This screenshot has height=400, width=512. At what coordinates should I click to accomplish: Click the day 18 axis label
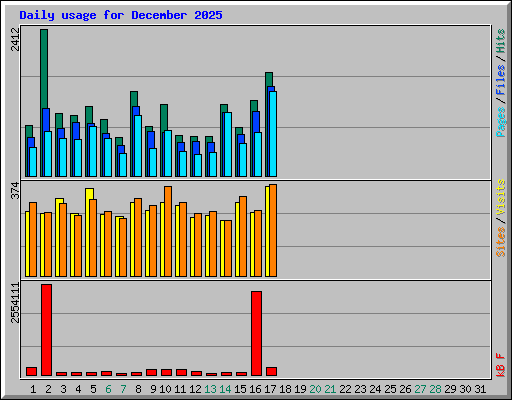285,389
